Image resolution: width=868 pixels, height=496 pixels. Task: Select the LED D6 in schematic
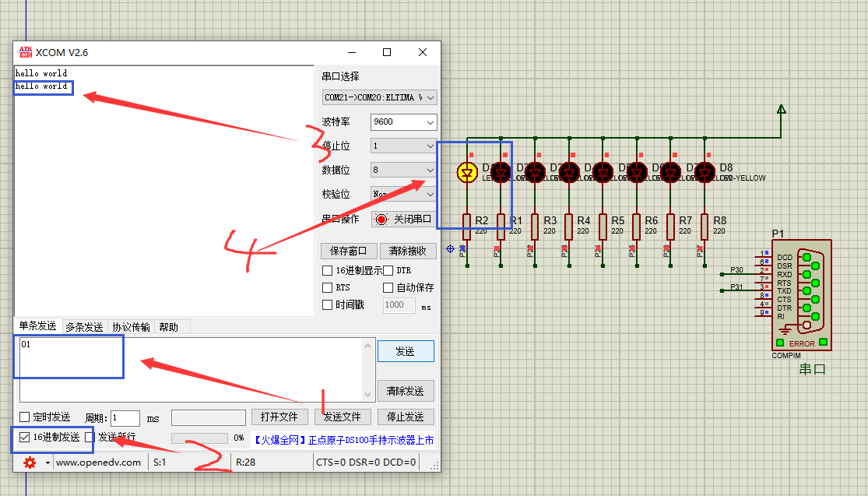click(x=637, y=173)
